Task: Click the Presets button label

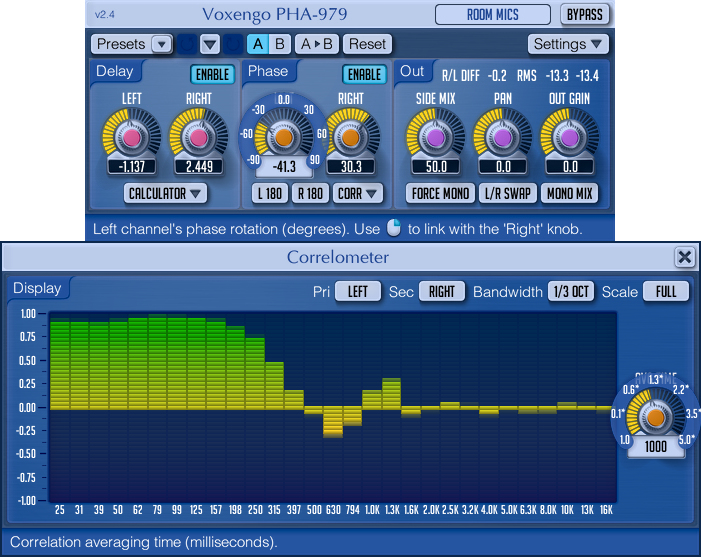Action: click(x=121, y=44)
